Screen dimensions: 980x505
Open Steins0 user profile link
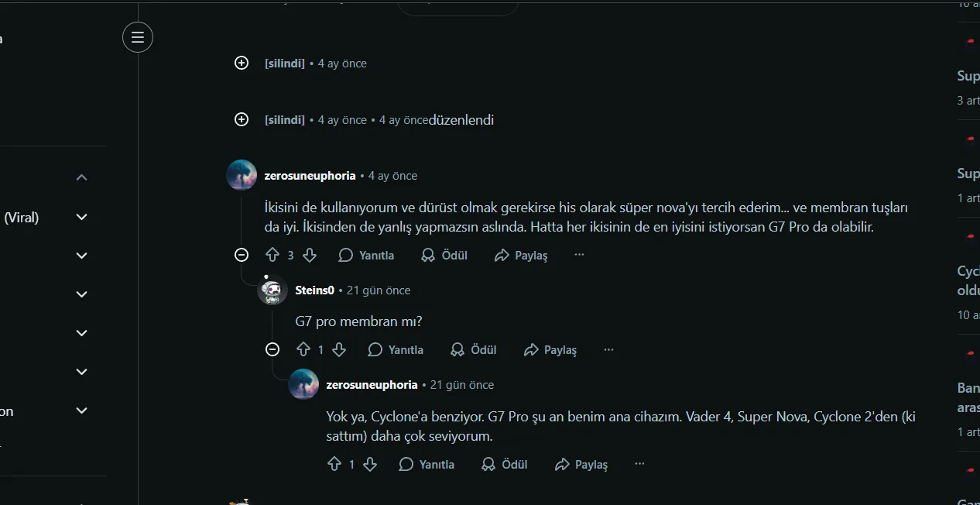[x=315, y=290]
